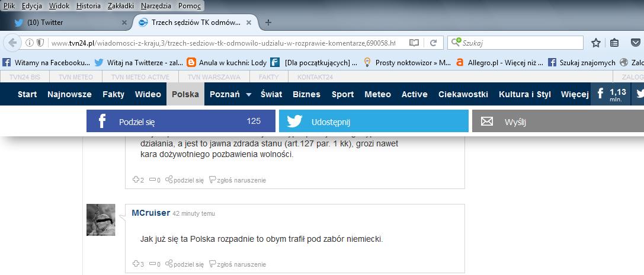Go to TVN METEO top link
This screenshot has width=644, height=275.
point(76,77)
